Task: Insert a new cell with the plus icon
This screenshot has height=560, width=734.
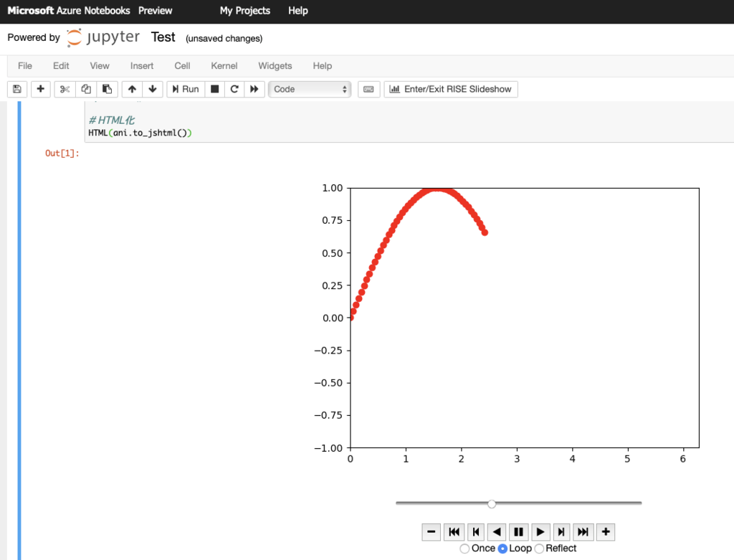Action: tap(40, 89)
